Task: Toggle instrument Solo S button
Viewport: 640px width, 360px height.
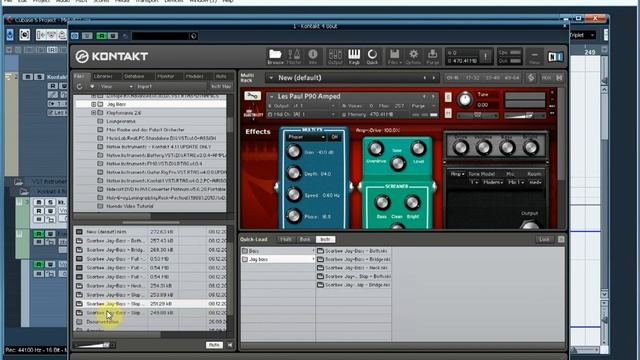Action: point(448,97)
